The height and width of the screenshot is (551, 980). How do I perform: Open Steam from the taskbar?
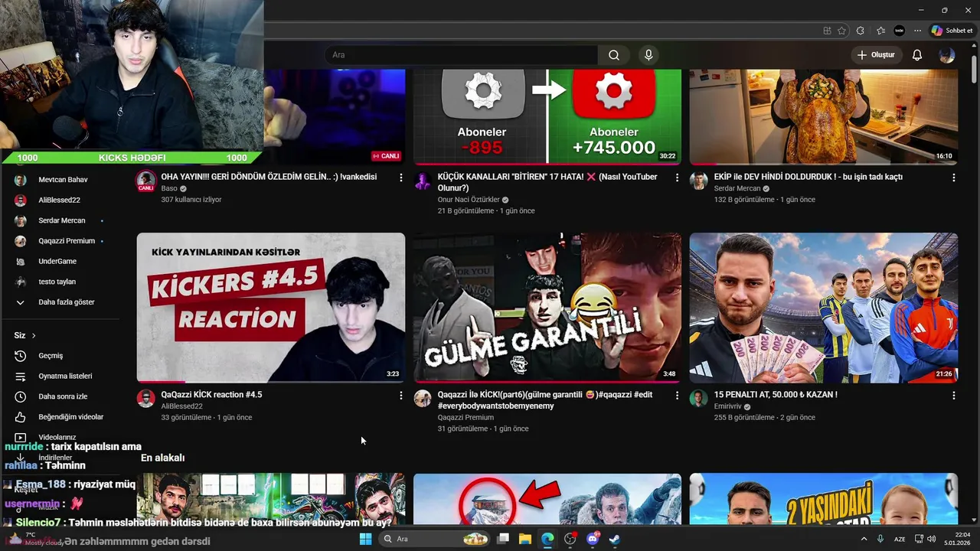point(615,539)
